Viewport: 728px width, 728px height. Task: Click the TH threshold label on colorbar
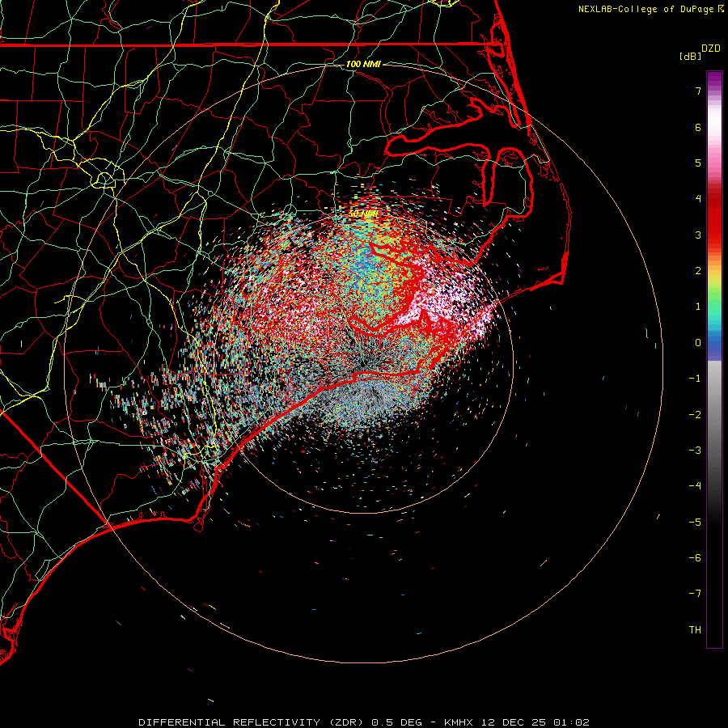coord(695,630)
